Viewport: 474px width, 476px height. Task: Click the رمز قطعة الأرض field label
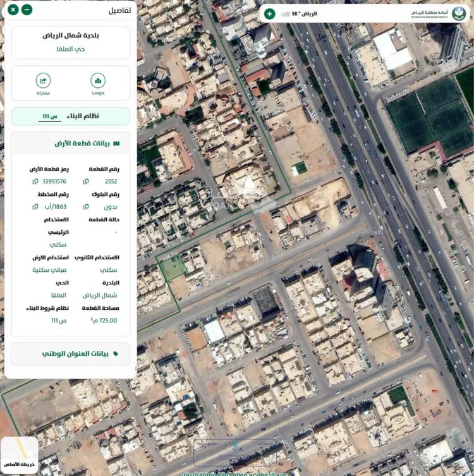point(49,169)
